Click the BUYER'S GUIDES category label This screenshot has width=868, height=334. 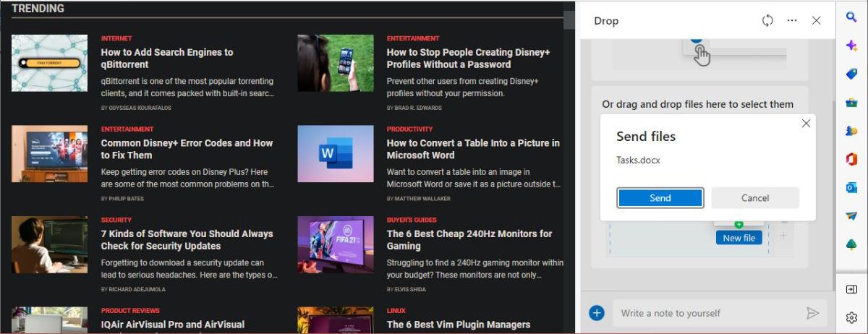click(412, 220)
